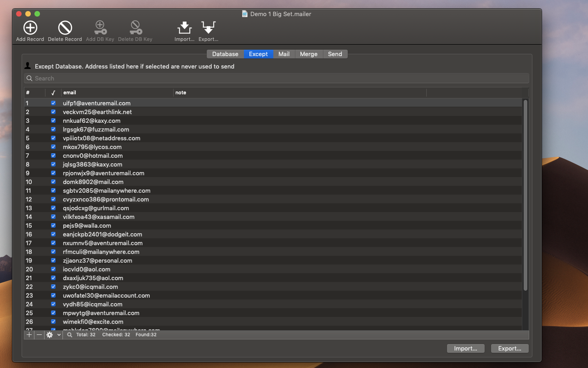The width and height of the screenshot is (588, 368).
Task: Uncheck the box for uifp1@aventuremail.com
Action: click(x=53, y=103)
